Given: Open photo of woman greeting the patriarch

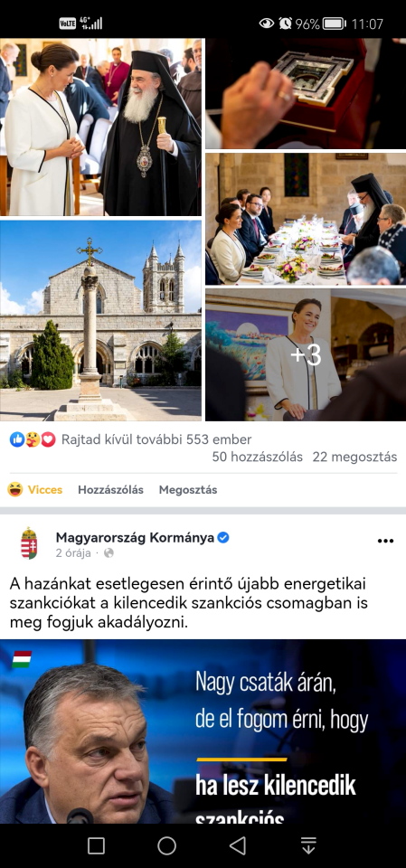Looking at the screenshot, I should [100, 127].
